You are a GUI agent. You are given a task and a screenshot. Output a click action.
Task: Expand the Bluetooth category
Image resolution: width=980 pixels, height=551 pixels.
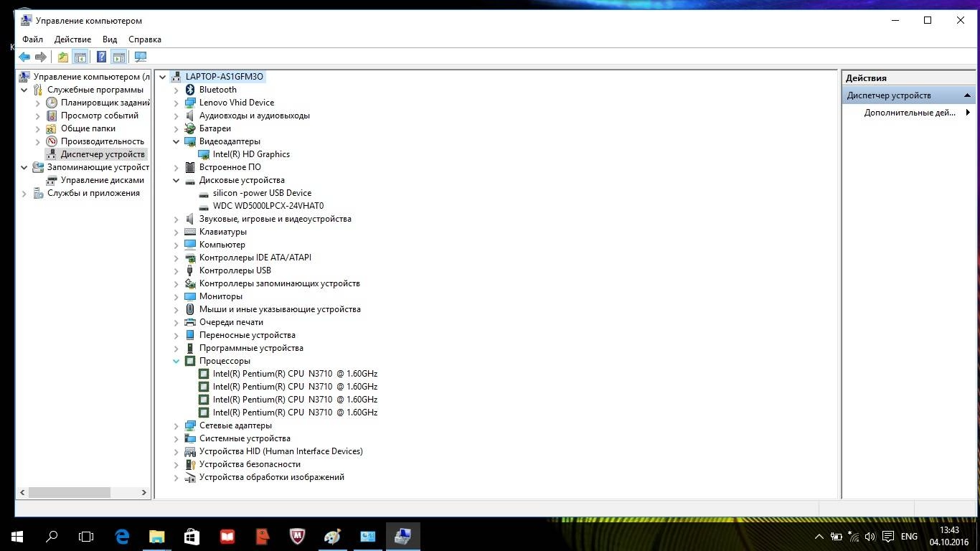click(176, 90)
